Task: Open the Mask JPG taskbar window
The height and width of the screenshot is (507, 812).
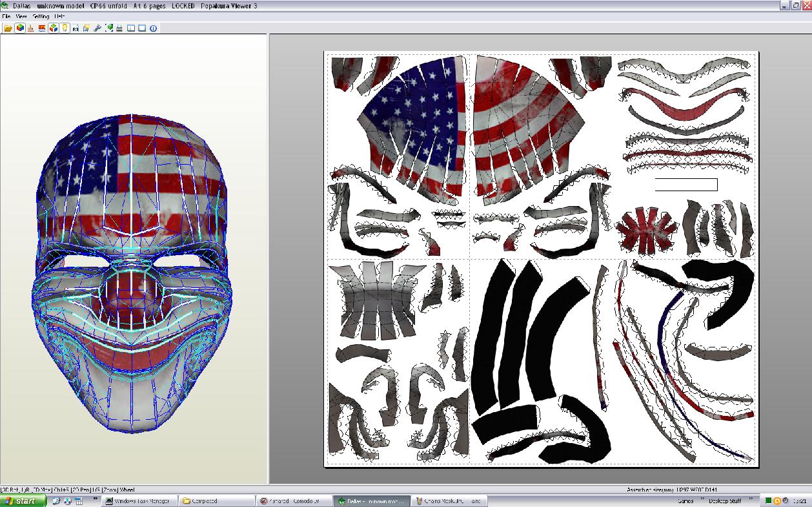Action: [450, 501]
